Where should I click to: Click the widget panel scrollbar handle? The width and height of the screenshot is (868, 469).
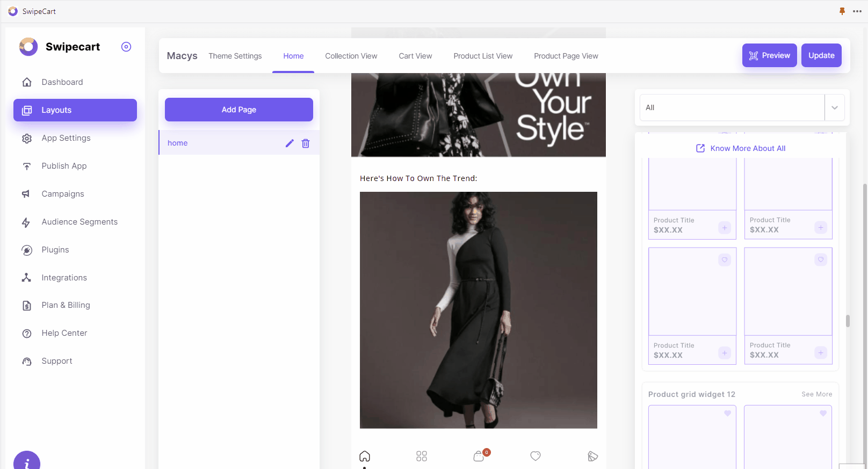(848, 321)
